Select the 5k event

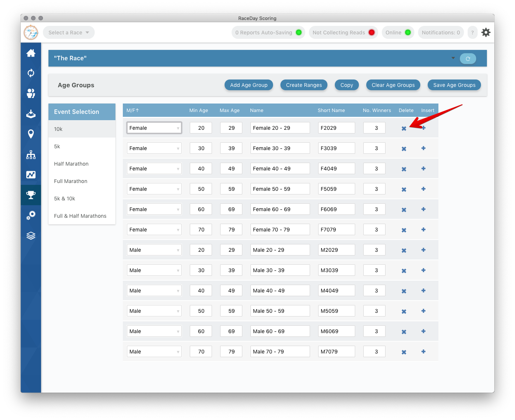82,146
